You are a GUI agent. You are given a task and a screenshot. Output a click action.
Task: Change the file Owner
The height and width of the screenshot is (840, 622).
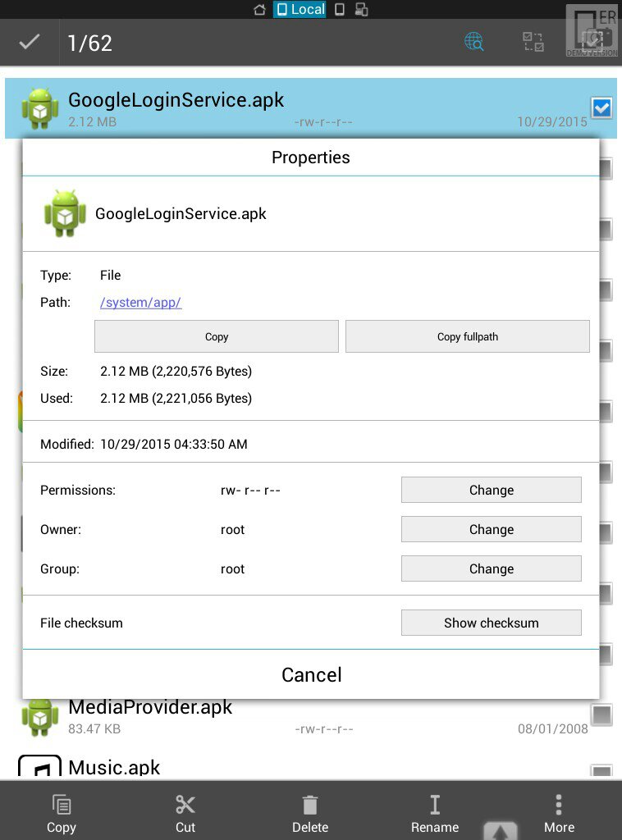tap(492, 529)
